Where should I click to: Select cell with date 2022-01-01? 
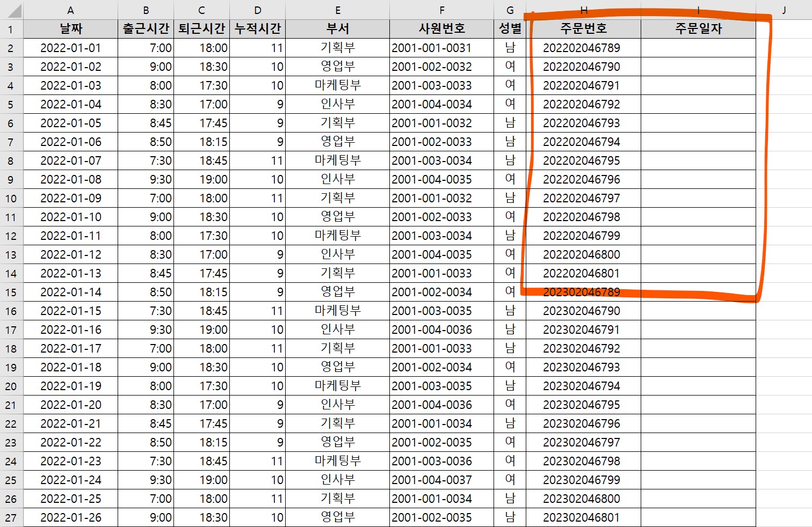pos(71,48)
